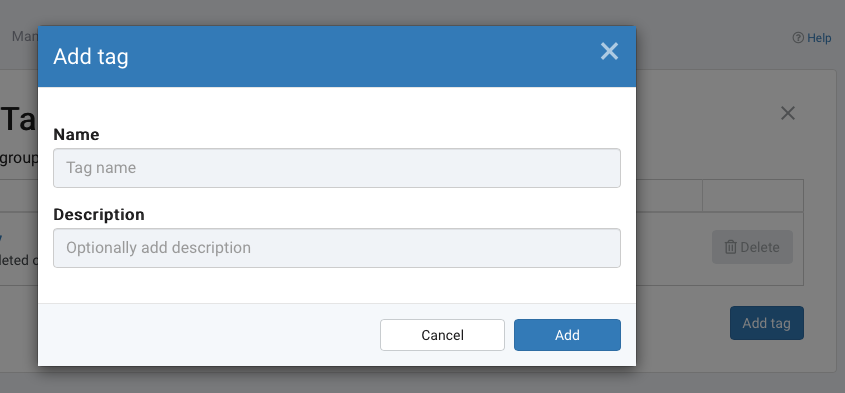This screenshot has height=393, width=845.
Task: Confirm with the blue Add button
Action: (x=567, y=335)
